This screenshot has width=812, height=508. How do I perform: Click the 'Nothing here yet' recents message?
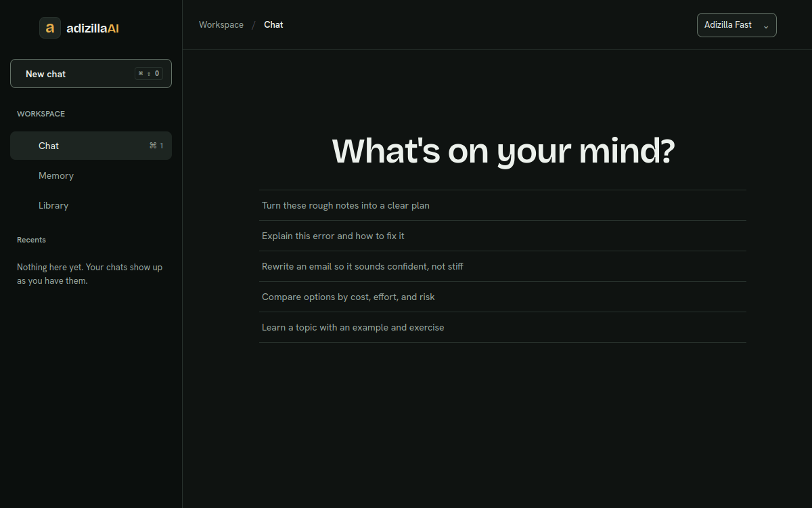[x=90, y=274]
